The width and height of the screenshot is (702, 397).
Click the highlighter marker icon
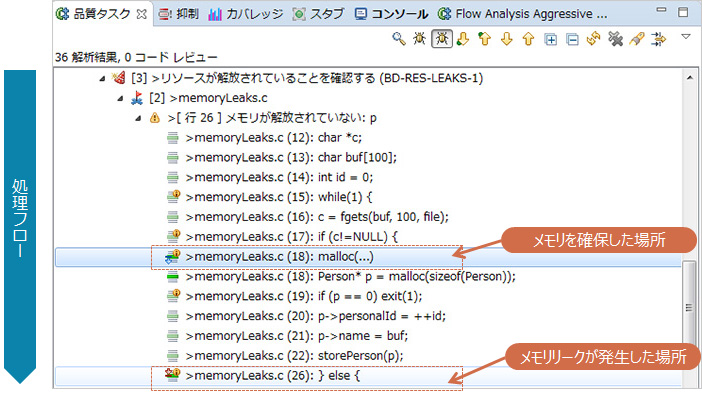pyautogui.click(x=637, y=39)
